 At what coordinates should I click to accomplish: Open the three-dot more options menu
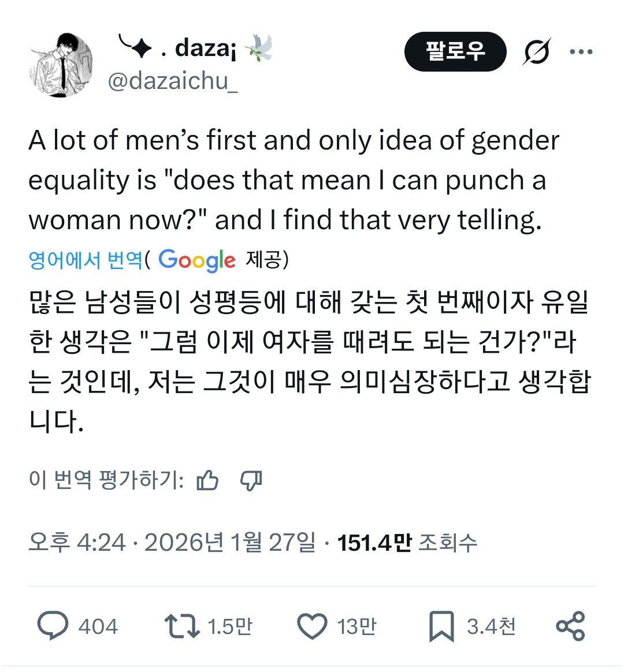coord(581,52)
